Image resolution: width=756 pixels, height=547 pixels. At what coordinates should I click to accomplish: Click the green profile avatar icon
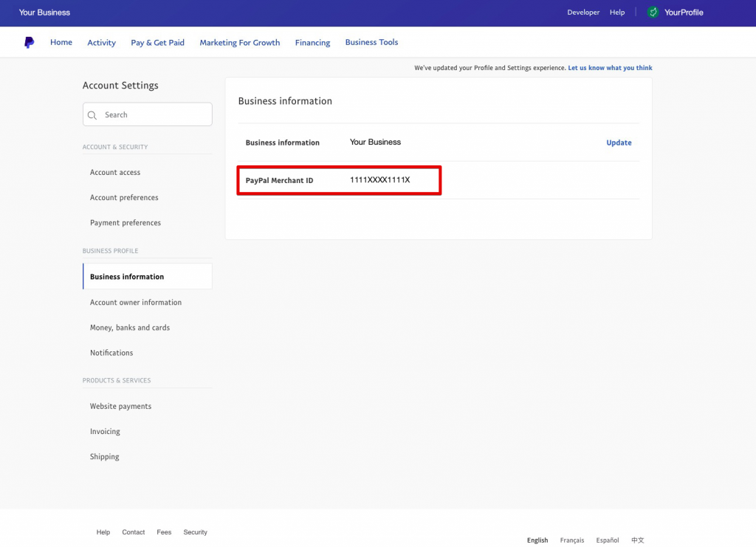653,13
